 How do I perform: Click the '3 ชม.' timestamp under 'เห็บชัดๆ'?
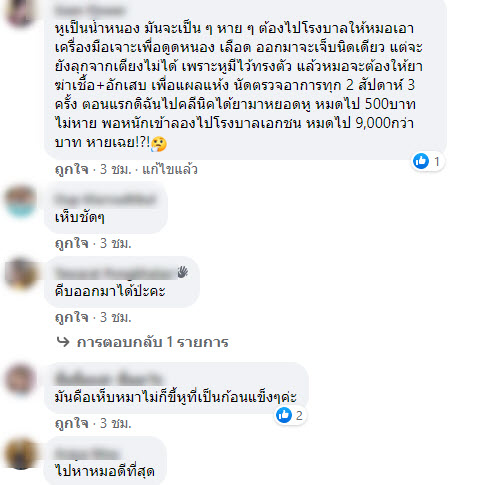click(x=116, y=243)
